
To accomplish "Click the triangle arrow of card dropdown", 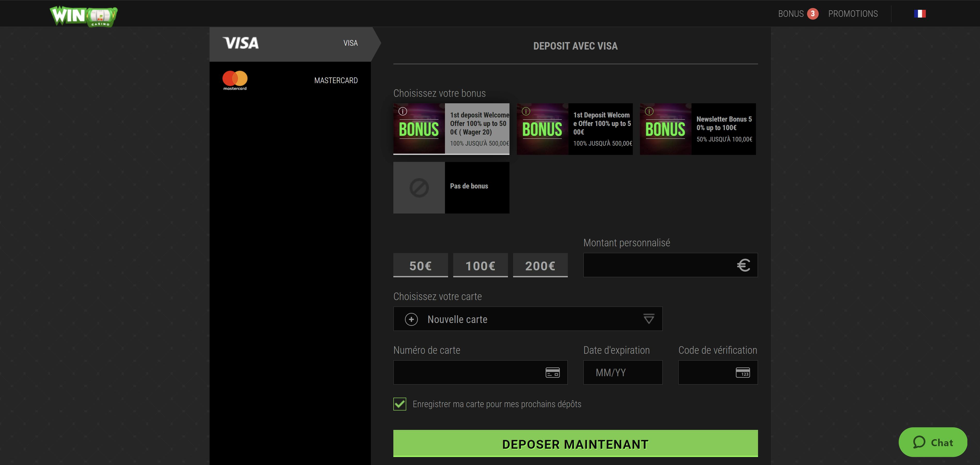I will [x=649, y=319].
